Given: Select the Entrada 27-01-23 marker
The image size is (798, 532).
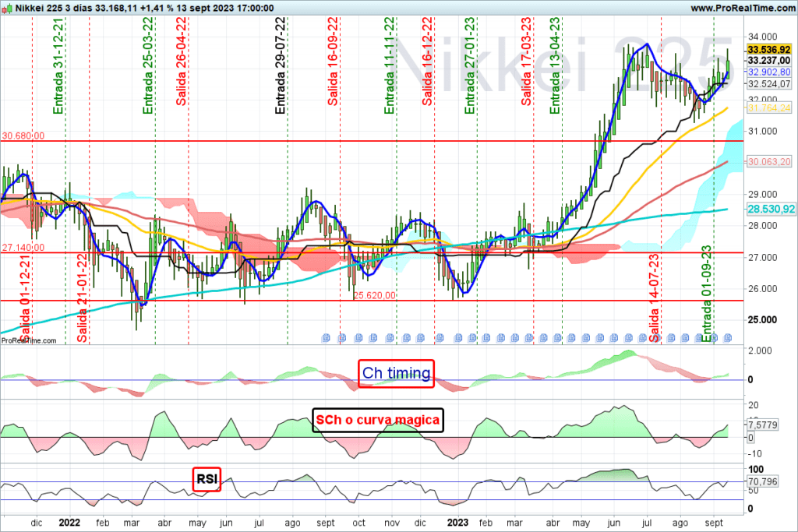Looking at the screenshot, I should [x=470, y=66].
